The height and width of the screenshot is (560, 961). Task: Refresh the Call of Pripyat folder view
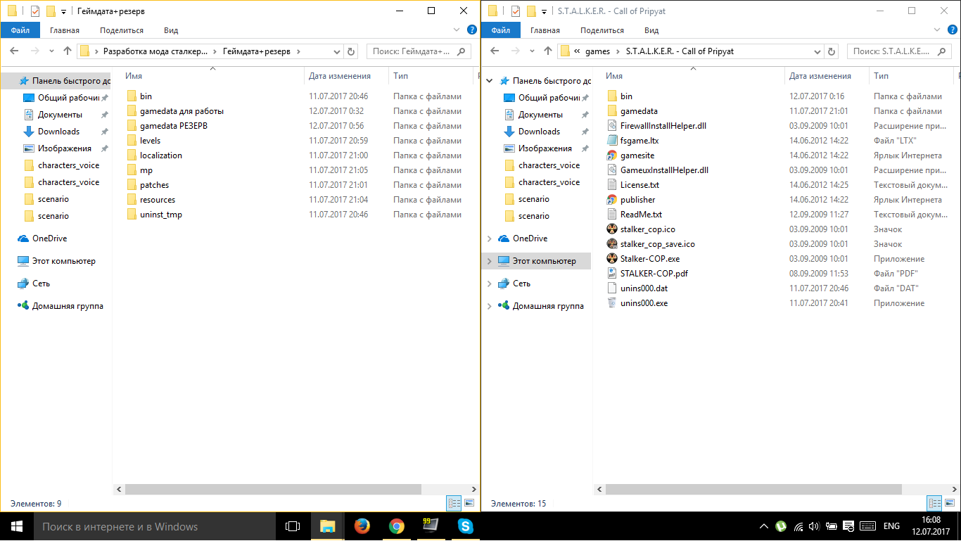[832, 51]
